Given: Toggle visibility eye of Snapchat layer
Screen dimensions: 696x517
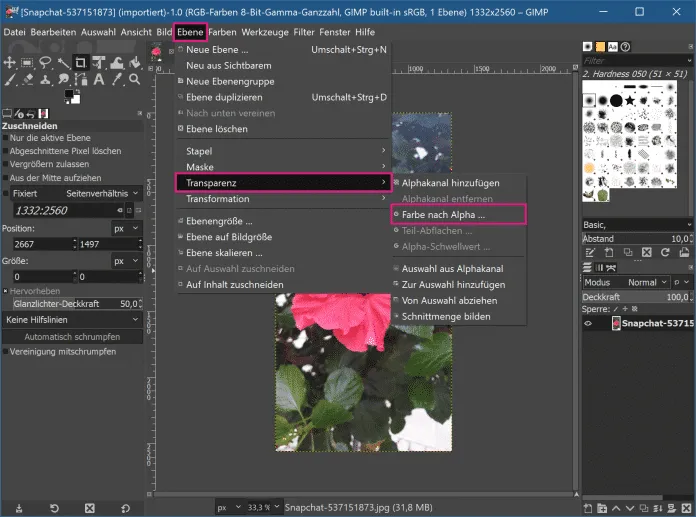Looking at the screenshot, I should (588, 324).
